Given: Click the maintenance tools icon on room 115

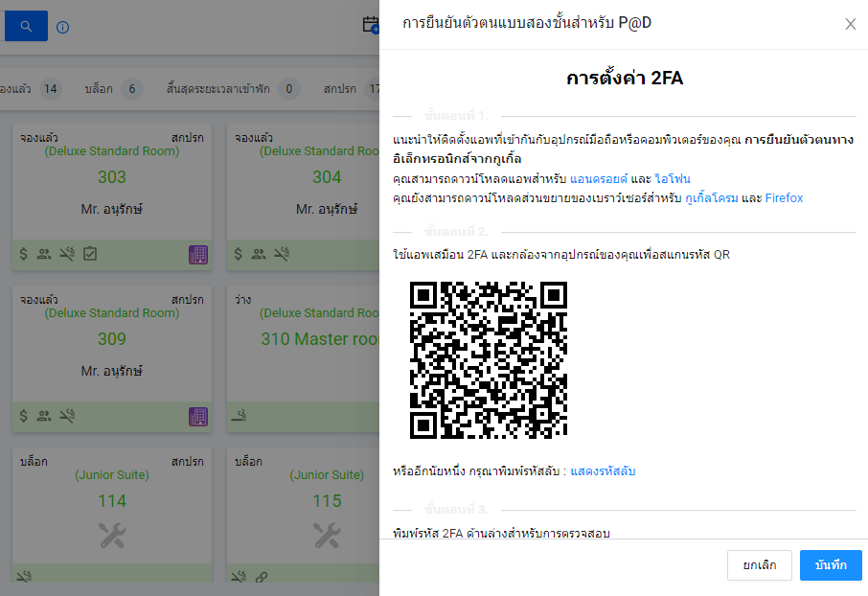Looking at the screenshot, I should point(327,535).
